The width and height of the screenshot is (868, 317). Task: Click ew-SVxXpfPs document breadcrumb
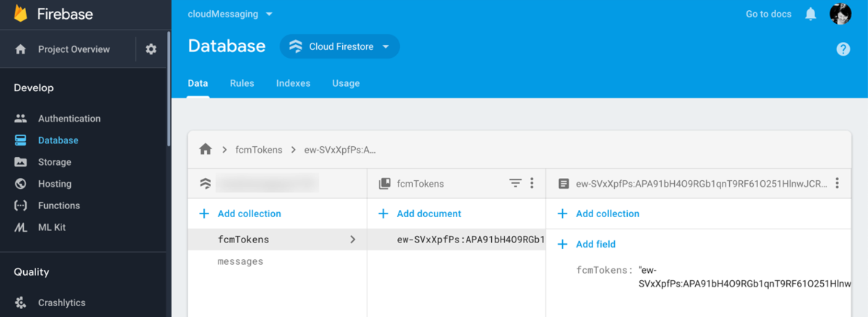(340, 150)
